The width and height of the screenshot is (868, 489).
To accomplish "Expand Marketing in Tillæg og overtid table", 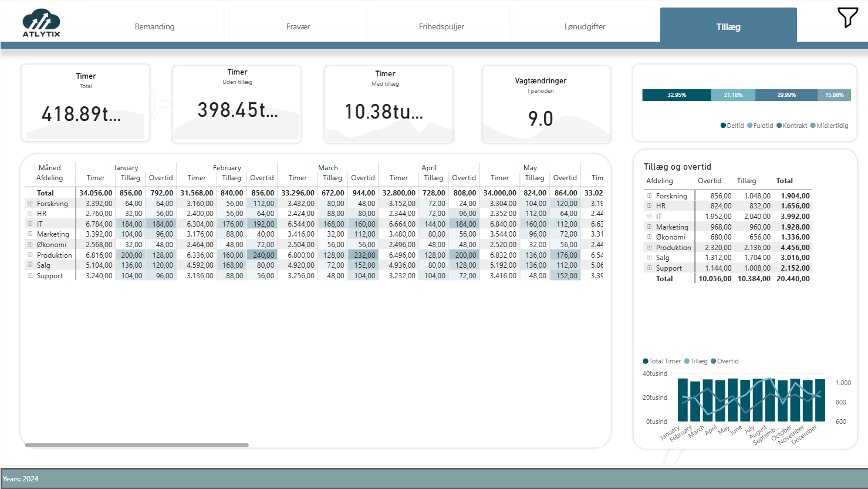I will [649, 227].
